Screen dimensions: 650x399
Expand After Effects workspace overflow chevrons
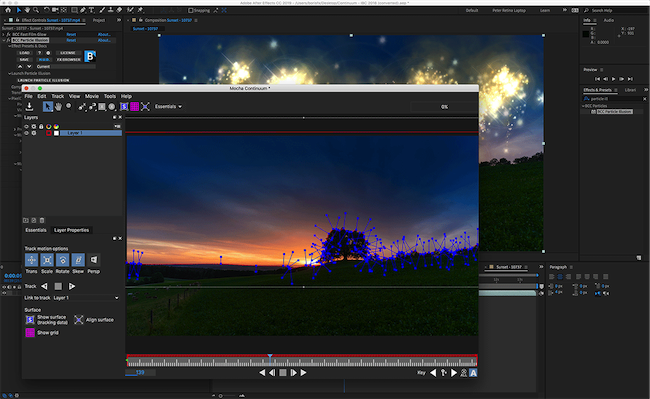tap(565, 10)
